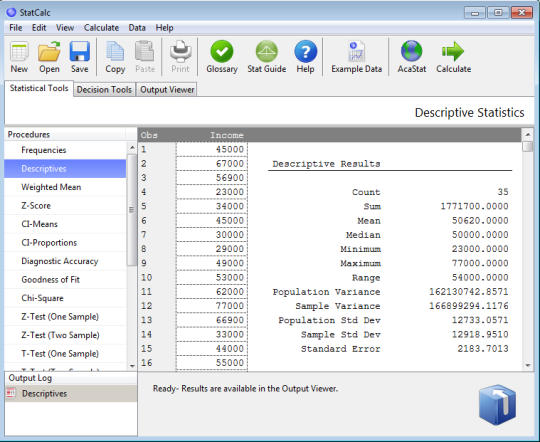The width and height of the screenshot is (540, 442).
Task: Click the blue Help question mark icon
Action: [x=305, y=52]
